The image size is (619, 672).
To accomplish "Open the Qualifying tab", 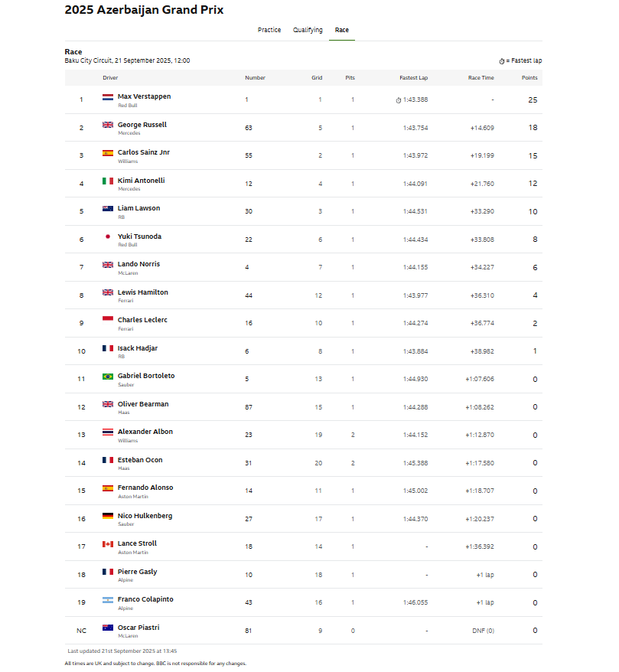I will pyautogui.click(x=308, y=30).
